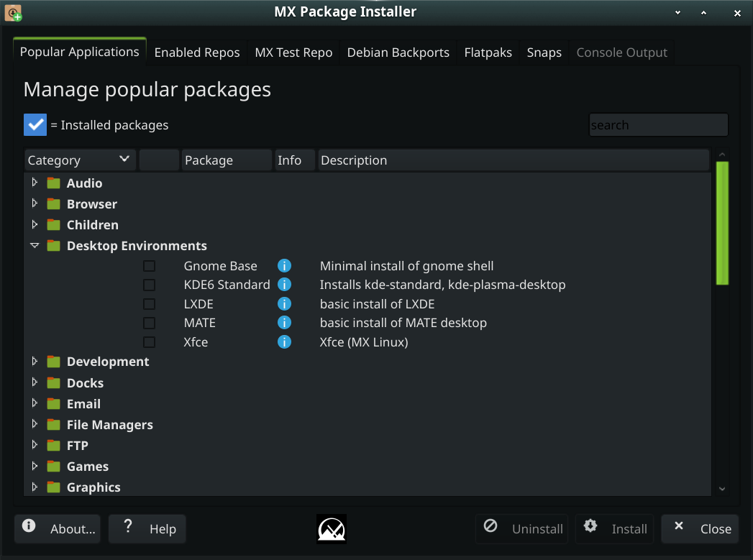Open the Snaps tab
Image resolution: width=753 pixels, height=560 pixels.
point(544,52)
